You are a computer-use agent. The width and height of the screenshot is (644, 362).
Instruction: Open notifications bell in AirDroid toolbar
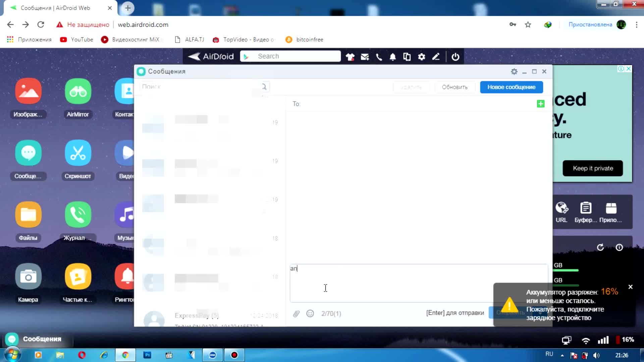coord(393,57)
